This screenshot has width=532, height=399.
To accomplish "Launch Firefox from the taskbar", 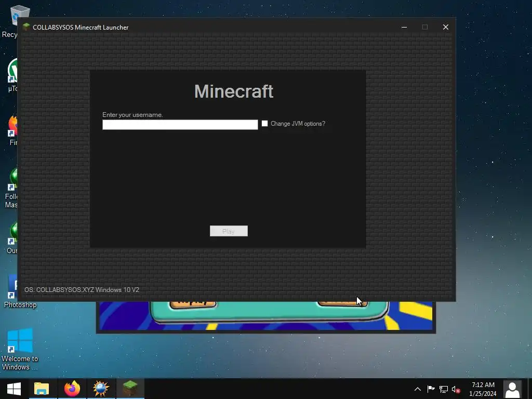I will tap(72, 389).
